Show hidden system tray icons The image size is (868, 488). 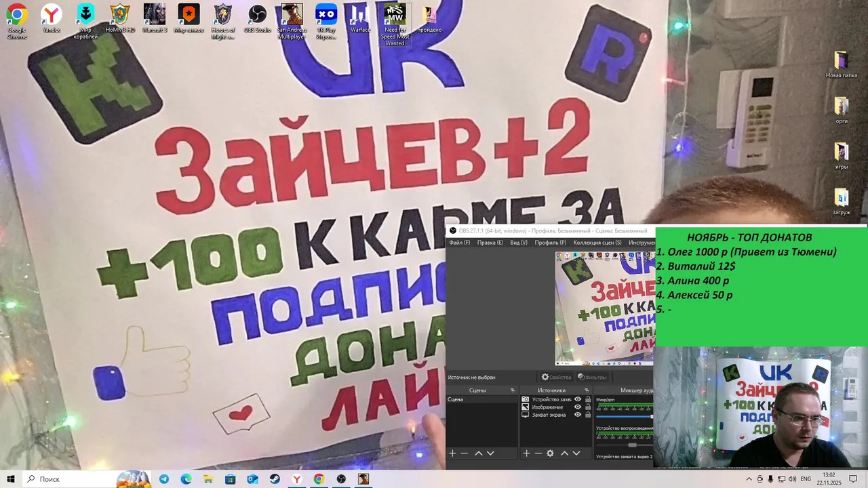pos(749,479)
